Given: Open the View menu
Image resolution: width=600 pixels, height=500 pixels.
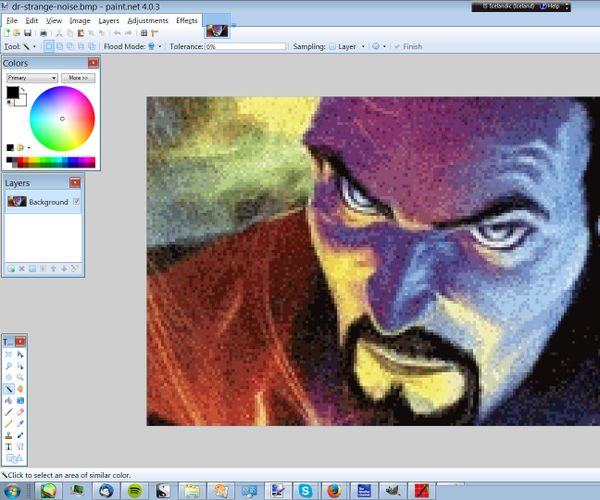Looking at the screenshot, I should pos(54,21).
